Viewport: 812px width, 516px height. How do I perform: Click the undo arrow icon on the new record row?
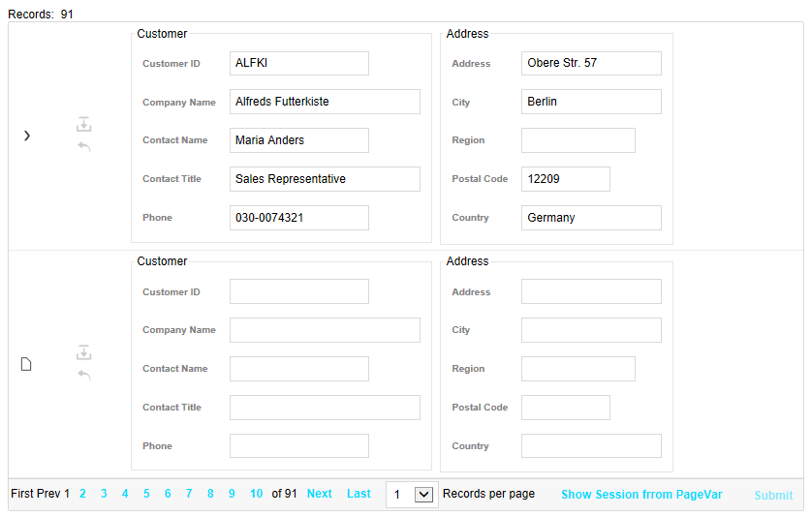(84, 375)
